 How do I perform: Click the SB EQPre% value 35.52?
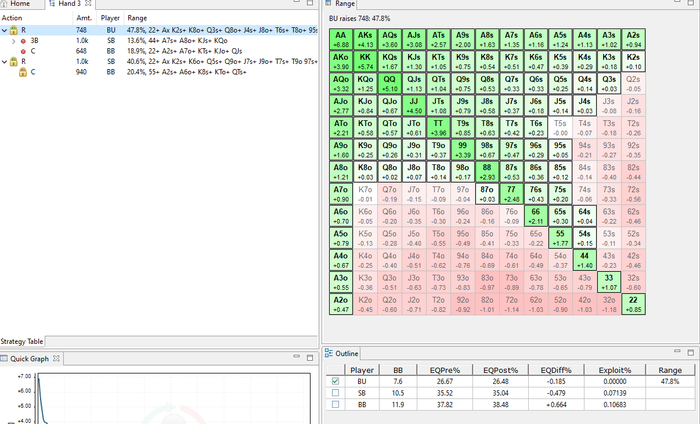click(445, 393)
